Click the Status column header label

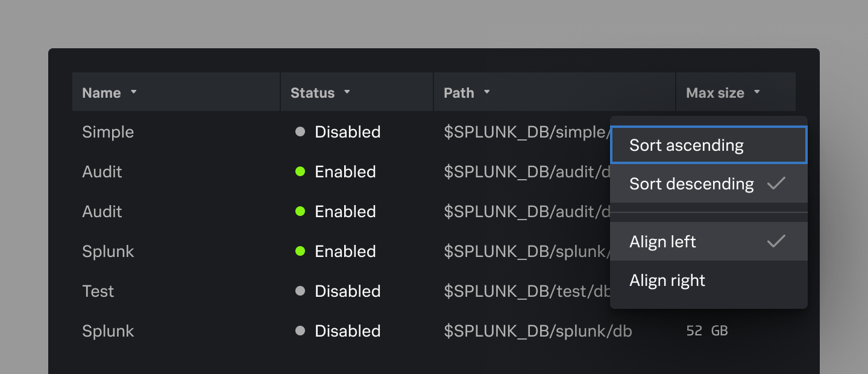(312, 92)
